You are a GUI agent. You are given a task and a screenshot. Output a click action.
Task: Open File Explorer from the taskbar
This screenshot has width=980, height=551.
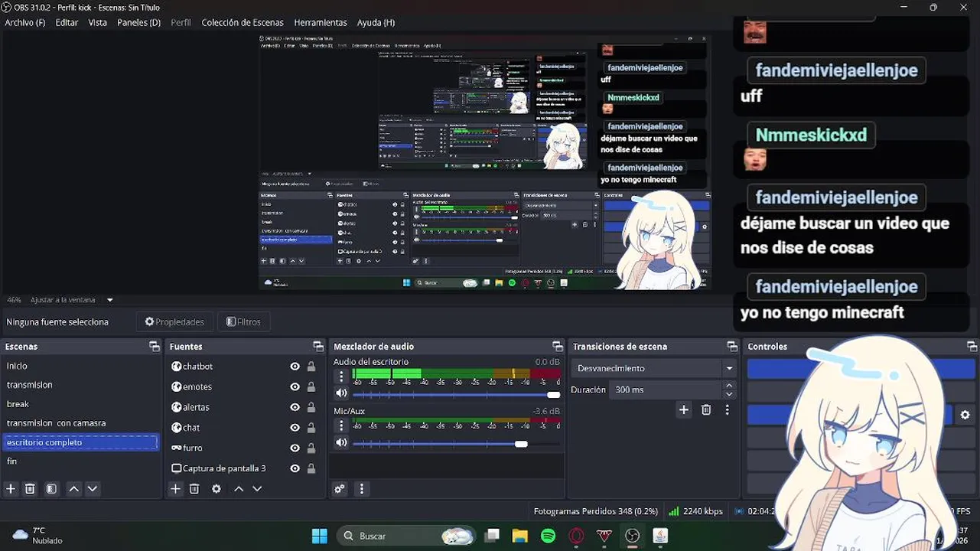[520, 536]
